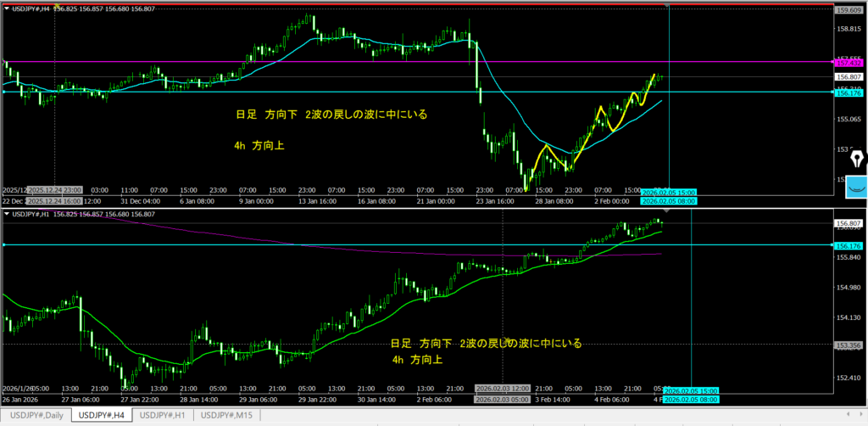Image resolution: width=868 pixels, height=426 pixels.
Task: Click the active USDJPY#,H4 chart tab
Action: coord(98,416)
